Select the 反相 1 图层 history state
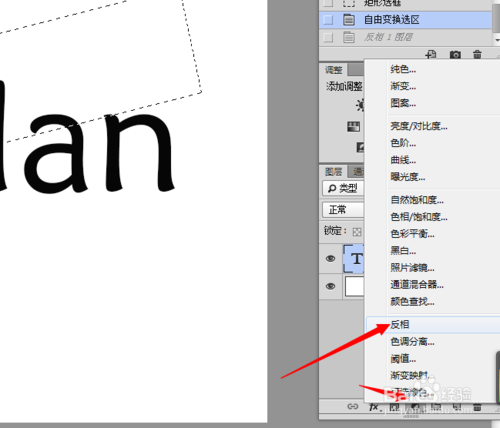Viewport: 500px width, 428px height. (x=405, y=37)
